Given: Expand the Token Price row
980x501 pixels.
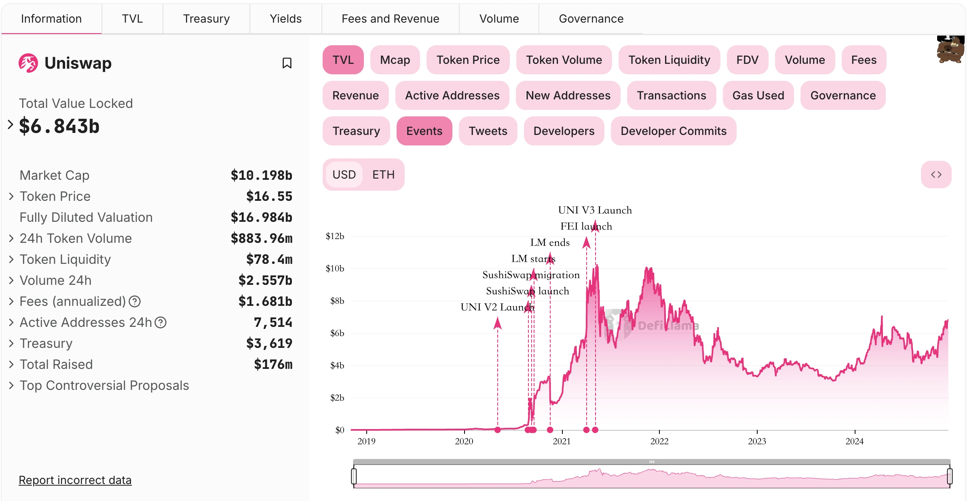Looking at the screenshot, I should click(11, 196).
